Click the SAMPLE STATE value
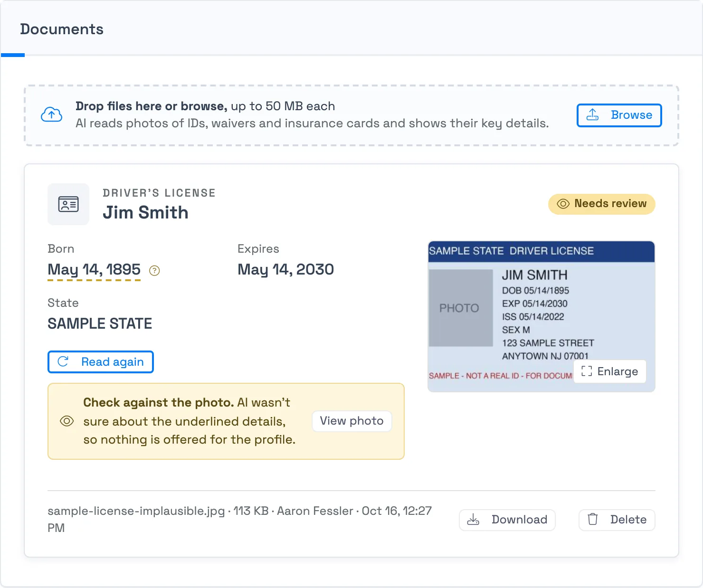703x588 pixels. tap(100, 323)
